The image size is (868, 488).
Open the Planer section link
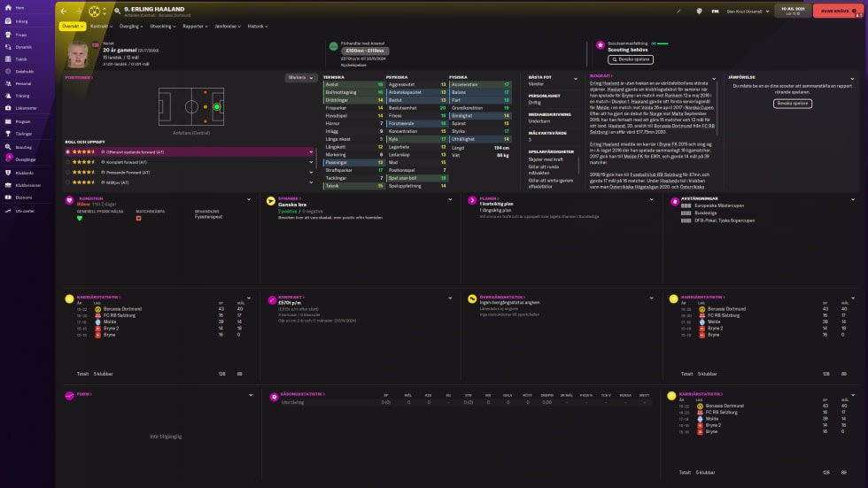coord(489,198)
